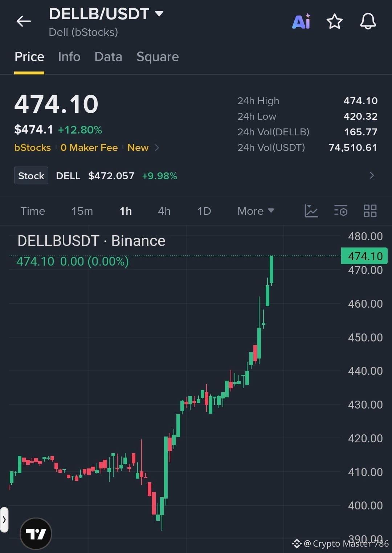Open the bStocks tag link
This screenshot has width=392, height=553.
coord(33,148)
